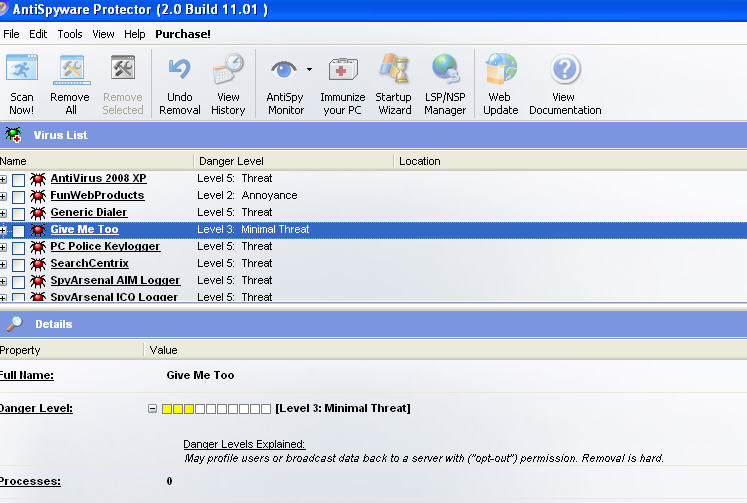Click the [Level 3: Minimal Threat] value text
Screen dimensions: 747x503
(343, 408)
